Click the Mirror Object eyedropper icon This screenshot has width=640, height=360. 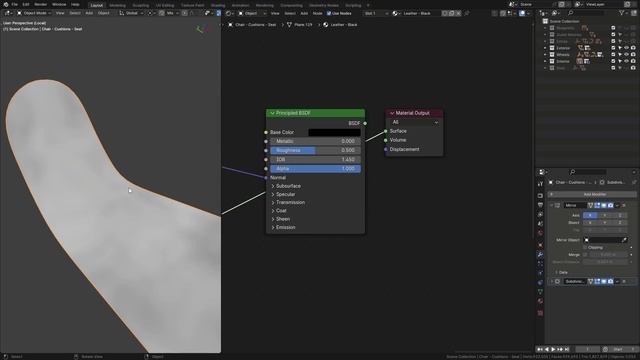tap(624, 240)
